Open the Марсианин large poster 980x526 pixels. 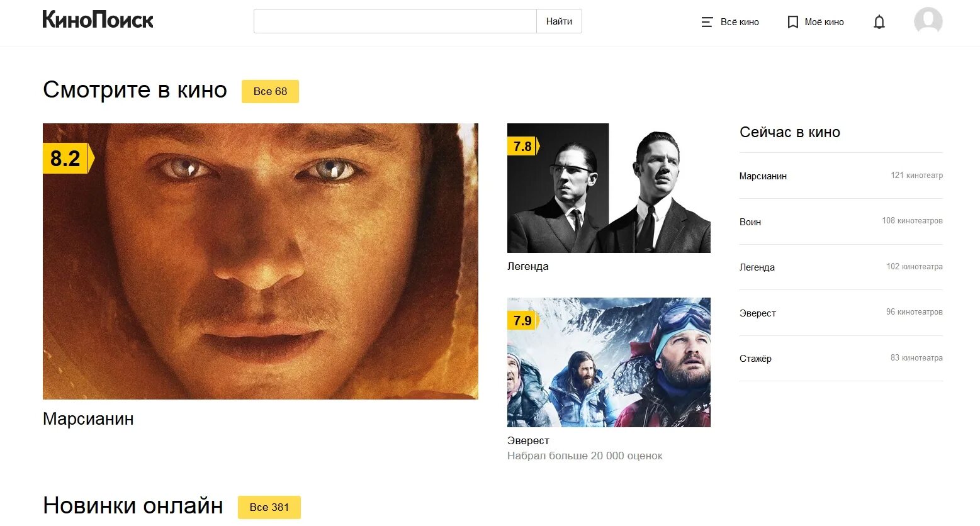tap(261, 261)
